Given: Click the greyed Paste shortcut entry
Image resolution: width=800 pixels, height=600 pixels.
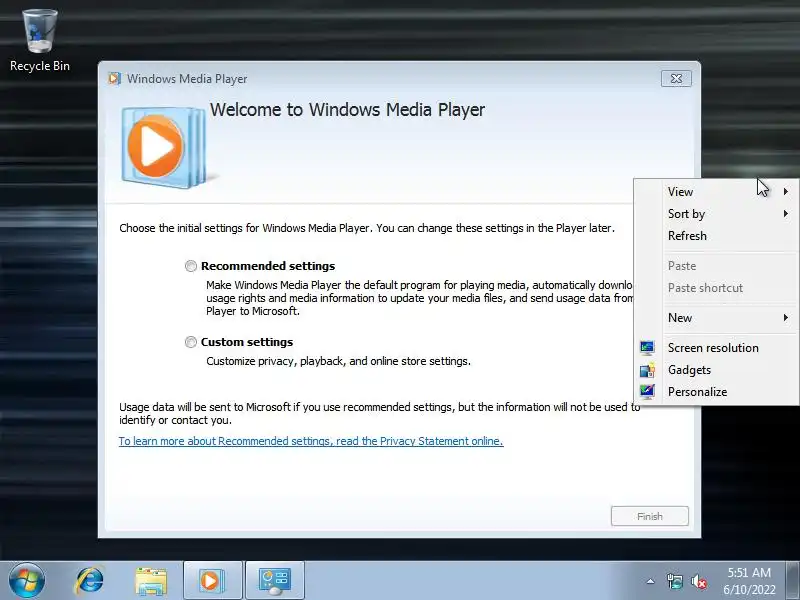Looking at the screenshot, I should tap(717, 288).
